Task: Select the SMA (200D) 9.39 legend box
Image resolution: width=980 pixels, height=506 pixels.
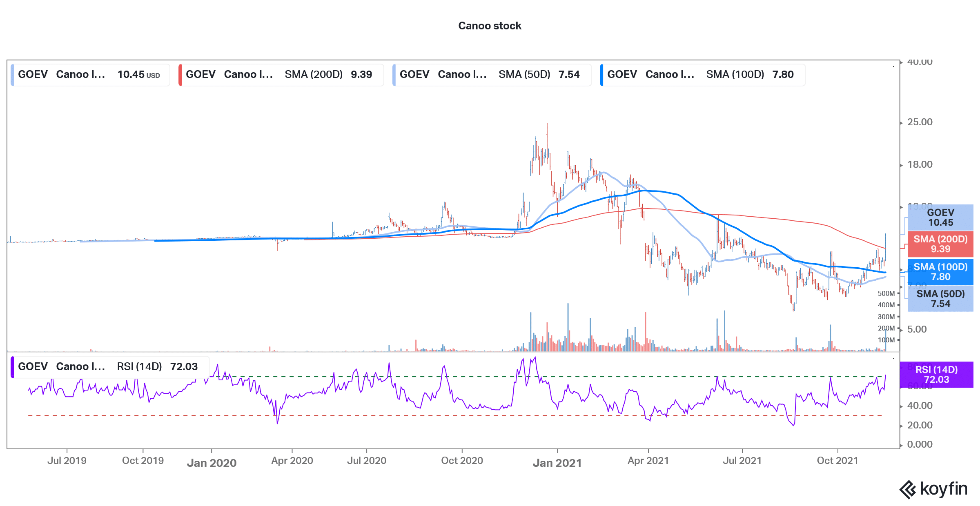Action: click(x=281, y=75)
